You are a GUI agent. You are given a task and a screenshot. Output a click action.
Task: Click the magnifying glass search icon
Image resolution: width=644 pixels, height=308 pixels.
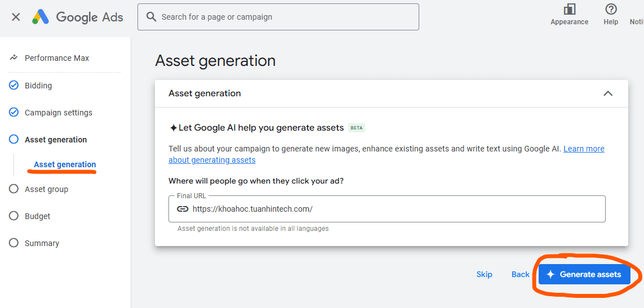(151, 17)
